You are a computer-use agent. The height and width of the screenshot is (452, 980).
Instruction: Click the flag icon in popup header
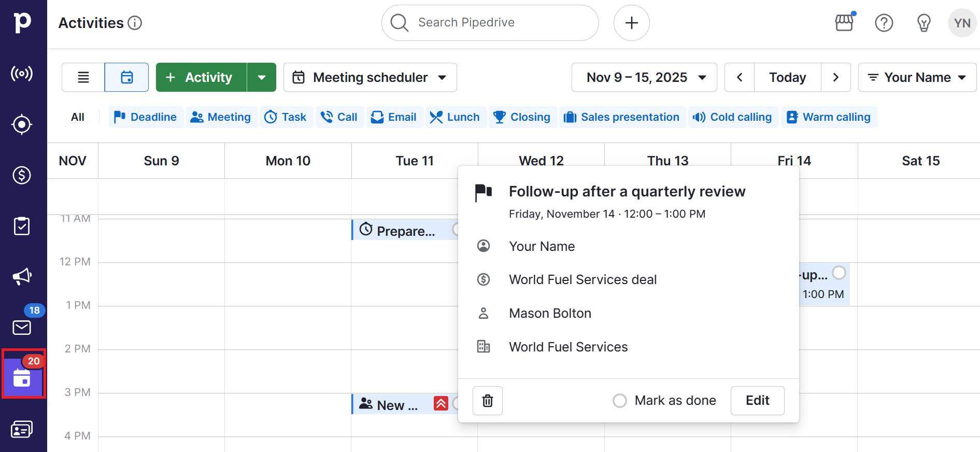click(484, 193)
